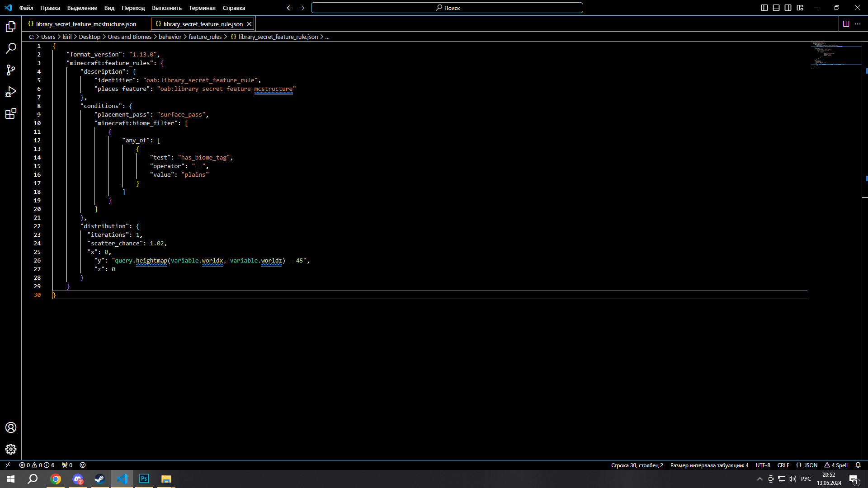Open the JSON language mode selector
The width and height of the screenshot is (868, 488).
click(x=807, y=465)
